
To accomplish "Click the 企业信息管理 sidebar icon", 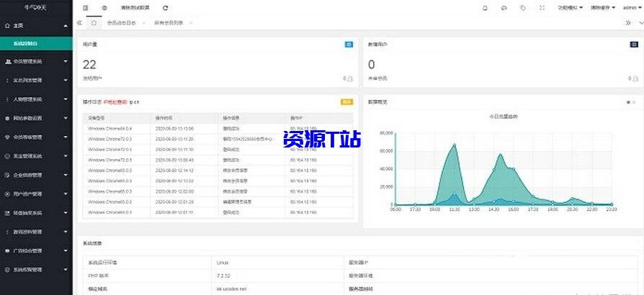I will (7, 175).
